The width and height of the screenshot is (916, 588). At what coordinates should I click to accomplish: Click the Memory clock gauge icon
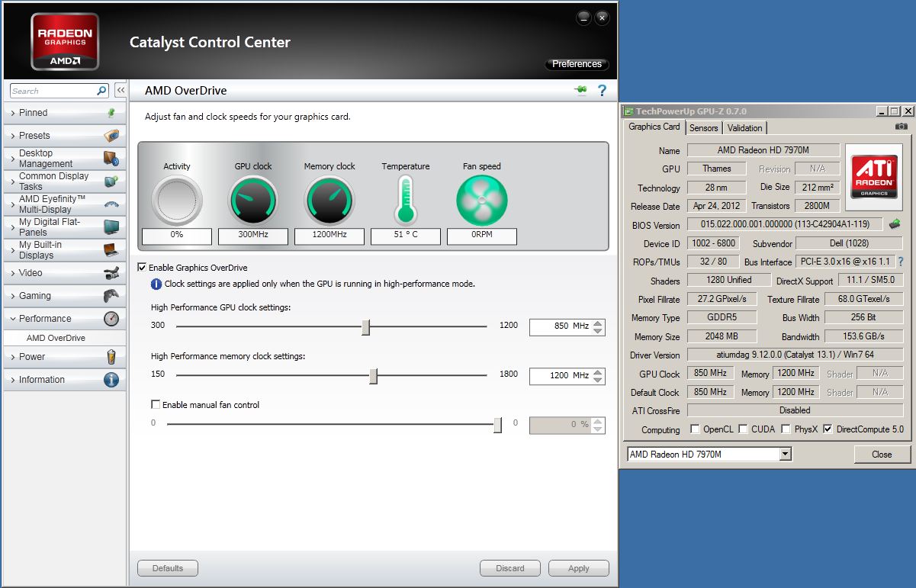tap(329, 201)
